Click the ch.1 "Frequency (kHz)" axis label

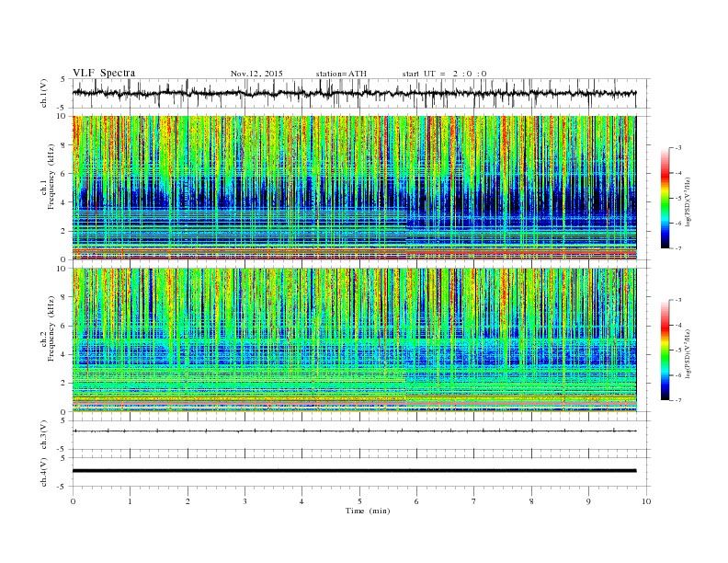[51, 177]
